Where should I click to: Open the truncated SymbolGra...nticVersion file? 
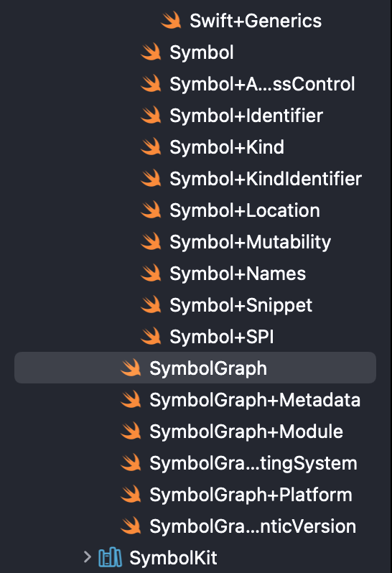(253, 526)
